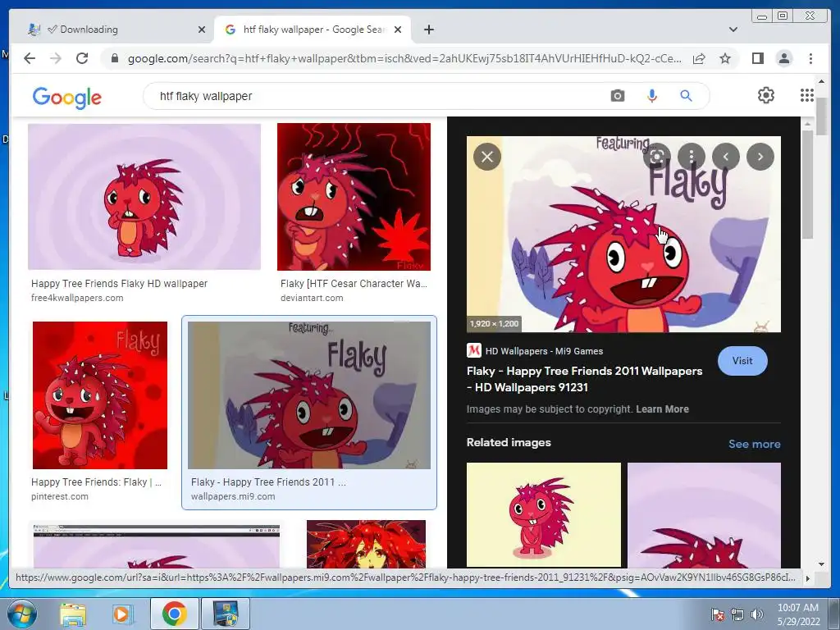Open a new browser tab
The height and width of the screenshot is (630, 840).
(428, 30)
